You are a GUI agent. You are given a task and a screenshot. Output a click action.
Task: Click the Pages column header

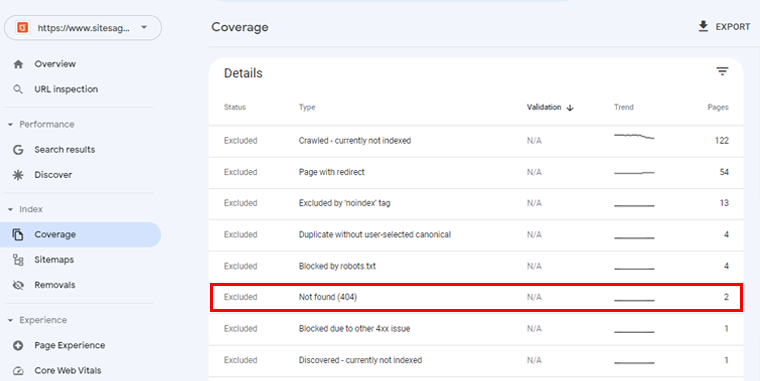(x=718, y=107)
